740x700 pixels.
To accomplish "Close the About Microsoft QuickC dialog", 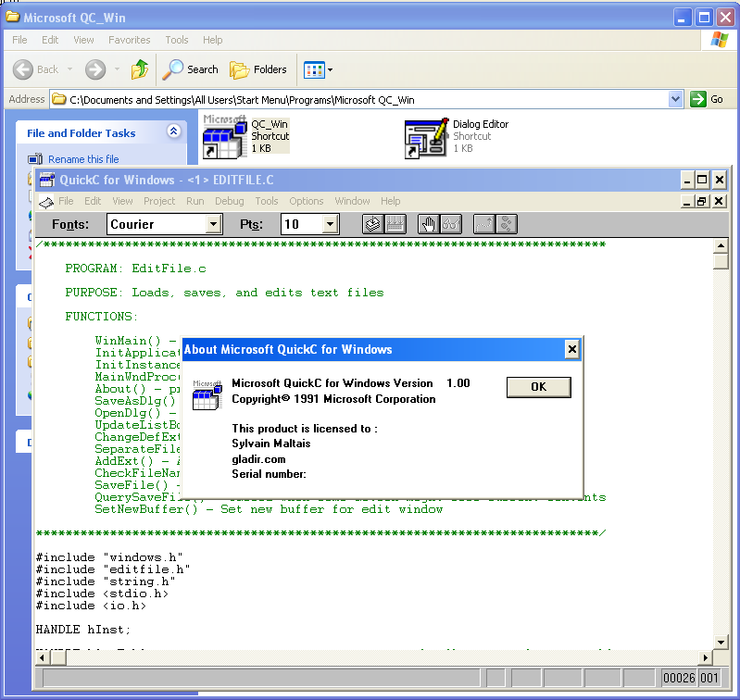I will (571, 349).
